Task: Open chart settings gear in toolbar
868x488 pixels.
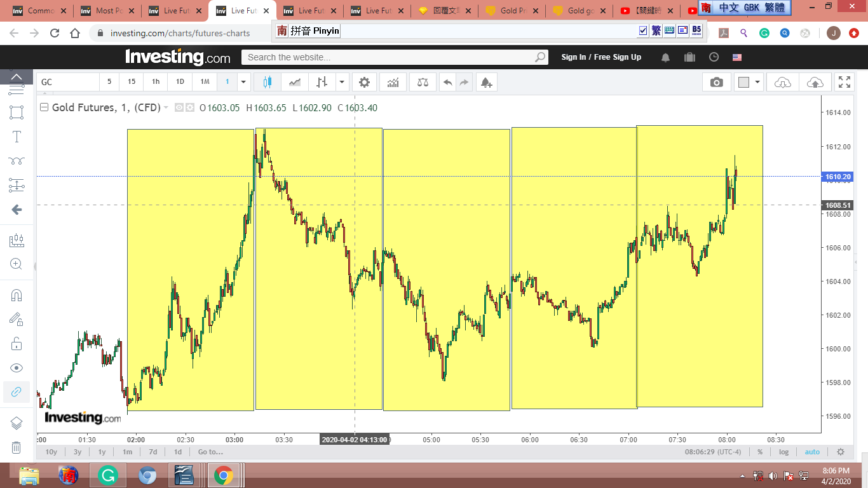Action: pyautogui.click(x=364, y=82)
